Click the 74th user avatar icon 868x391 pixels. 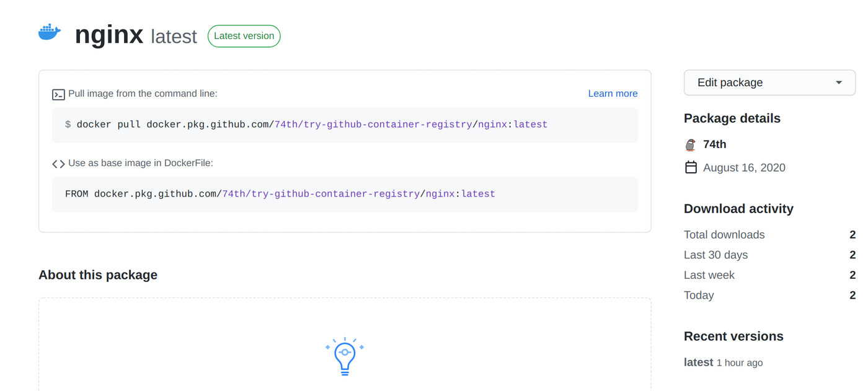pyautogui.click(x=691, y=145)
